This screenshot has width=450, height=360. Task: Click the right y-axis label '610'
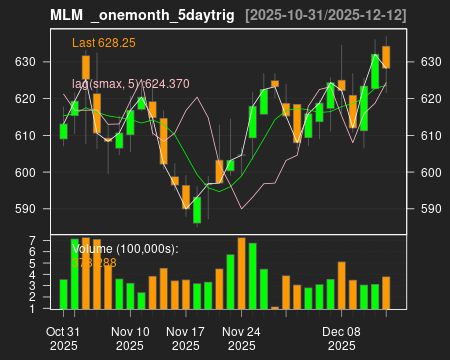[431, 136]
